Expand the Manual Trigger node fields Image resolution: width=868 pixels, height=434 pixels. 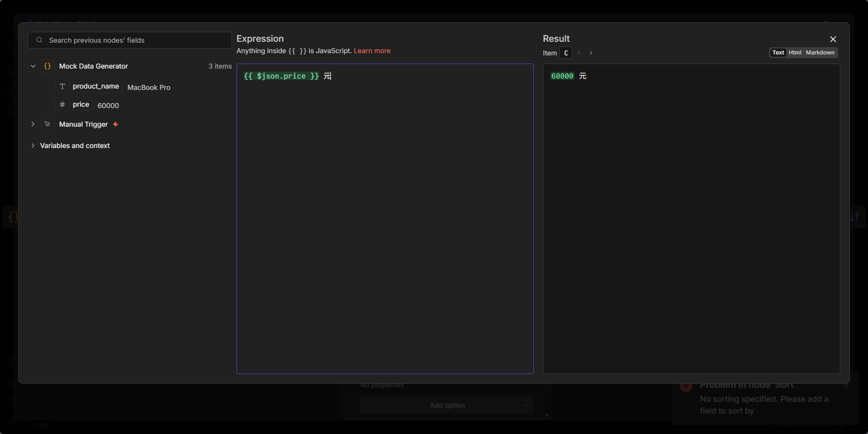coord(33,124)
